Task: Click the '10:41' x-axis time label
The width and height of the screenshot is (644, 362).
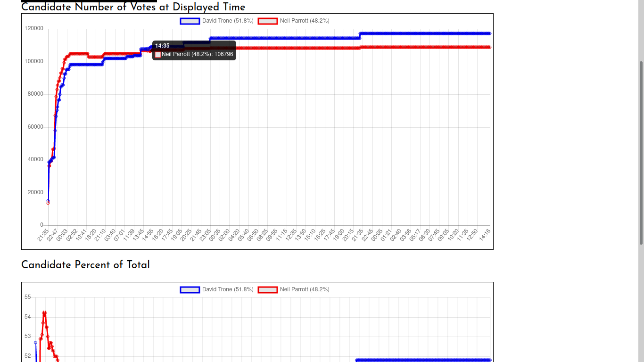Action: [x=82, y=234]
